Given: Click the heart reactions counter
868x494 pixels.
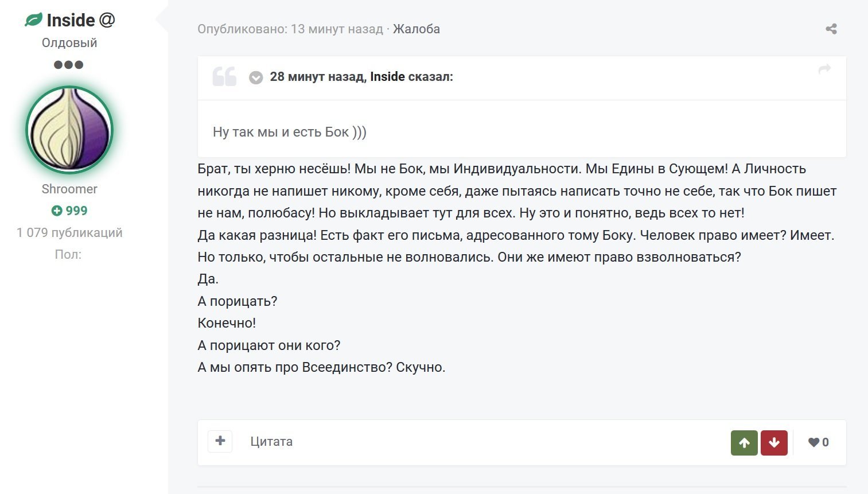Looking at the screenshot, I should point(819,442).
